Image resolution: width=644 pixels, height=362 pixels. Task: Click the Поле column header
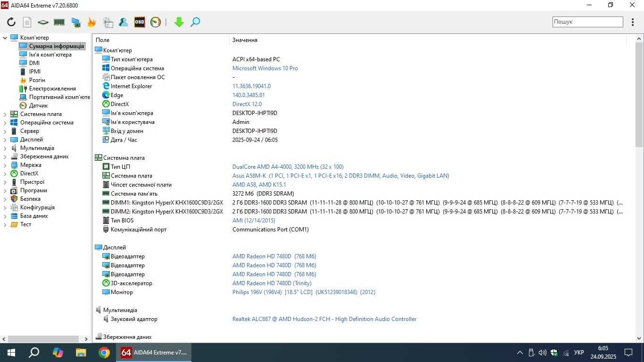click(160, 40)
